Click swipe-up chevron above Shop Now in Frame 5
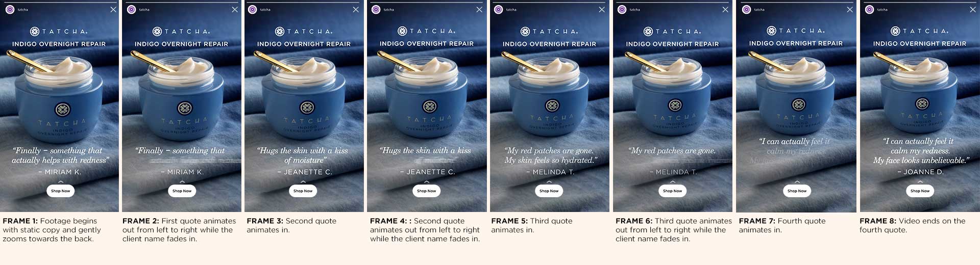 pyautogui.click(x=549, y=181)
